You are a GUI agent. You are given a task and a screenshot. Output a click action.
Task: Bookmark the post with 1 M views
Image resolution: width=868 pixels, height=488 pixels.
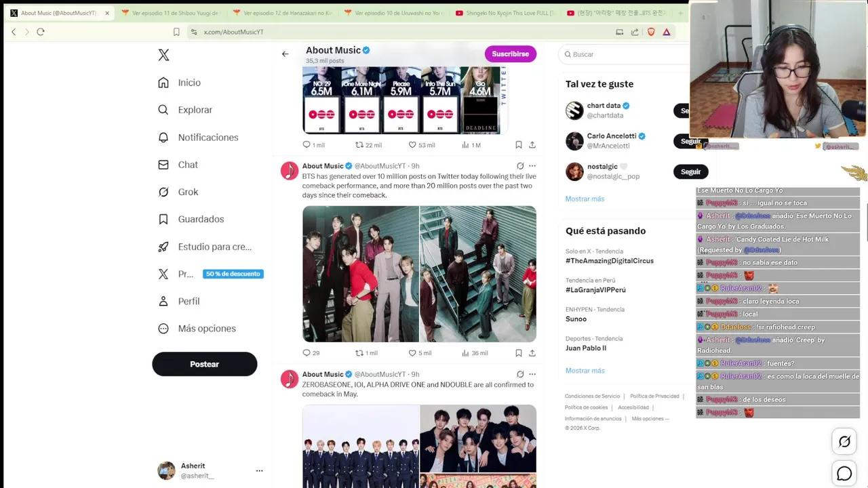click(x=518, y=144)
